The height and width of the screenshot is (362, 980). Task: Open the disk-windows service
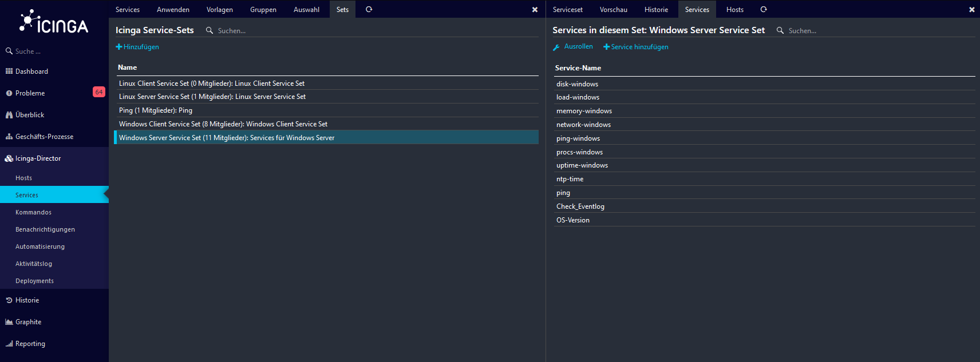tap(765, 83)
